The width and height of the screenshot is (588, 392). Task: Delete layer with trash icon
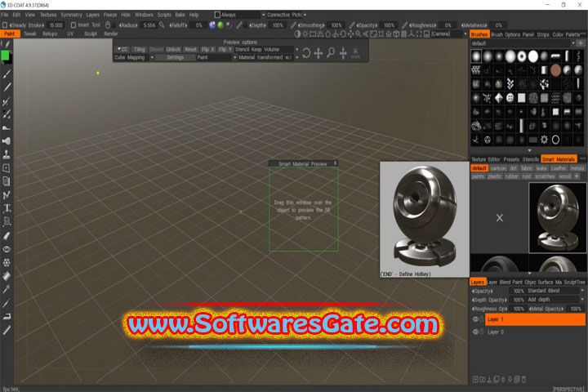(x=523, y=379)
